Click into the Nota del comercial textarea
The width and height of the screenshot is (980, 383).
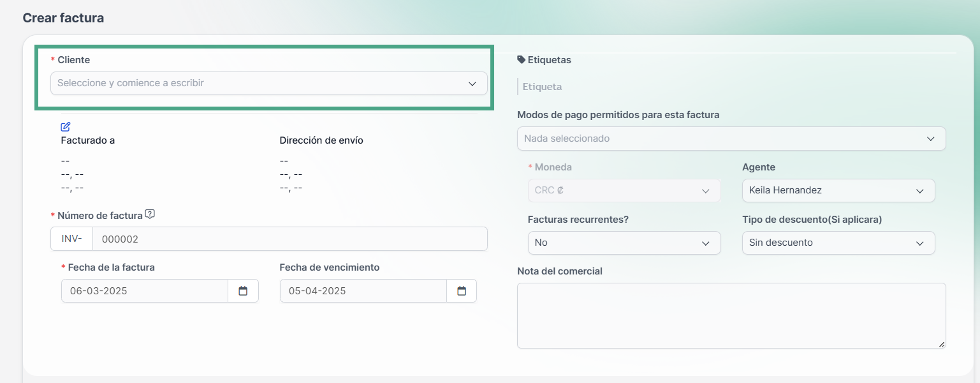click(731, 316)
